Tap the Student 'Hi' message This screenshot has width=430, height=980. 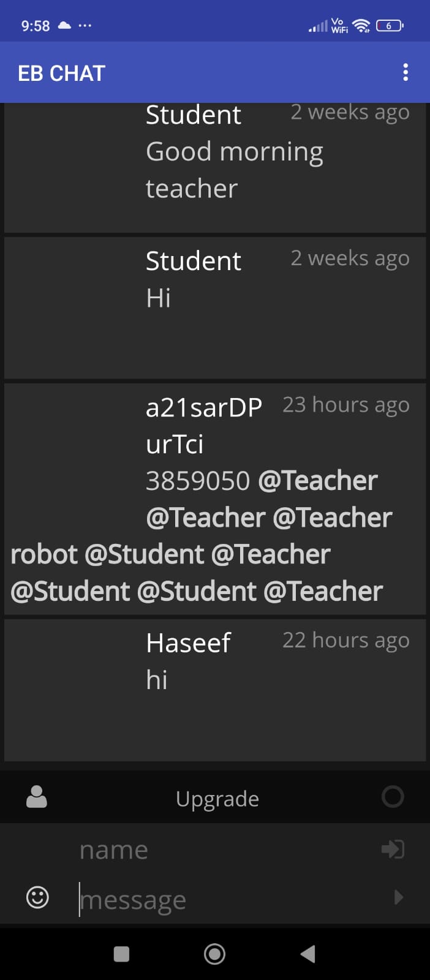tap(158, 298)
